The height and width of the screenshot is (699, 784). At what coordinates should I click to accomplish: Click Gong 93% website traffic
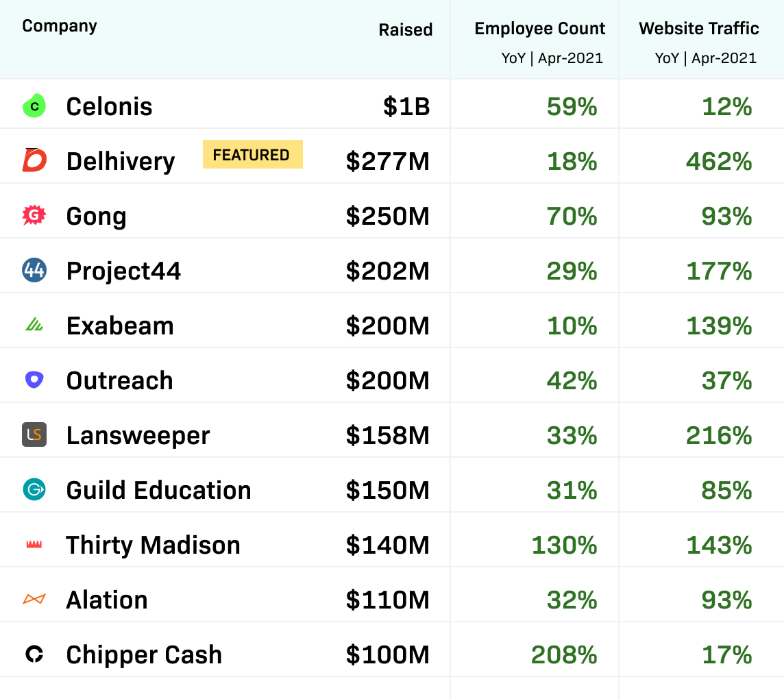(727, 217)
